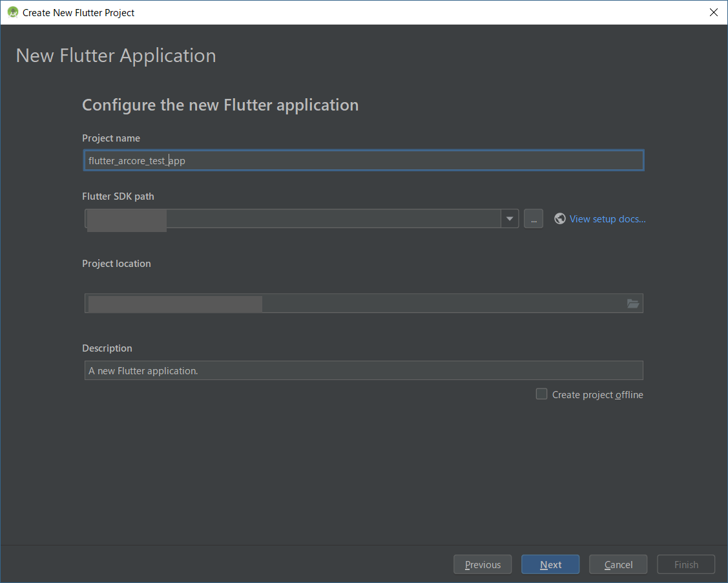Click the folder browse icon in Project location
Image resolution: width=728 pixels, height=583 pixels.
click(633, 303)
